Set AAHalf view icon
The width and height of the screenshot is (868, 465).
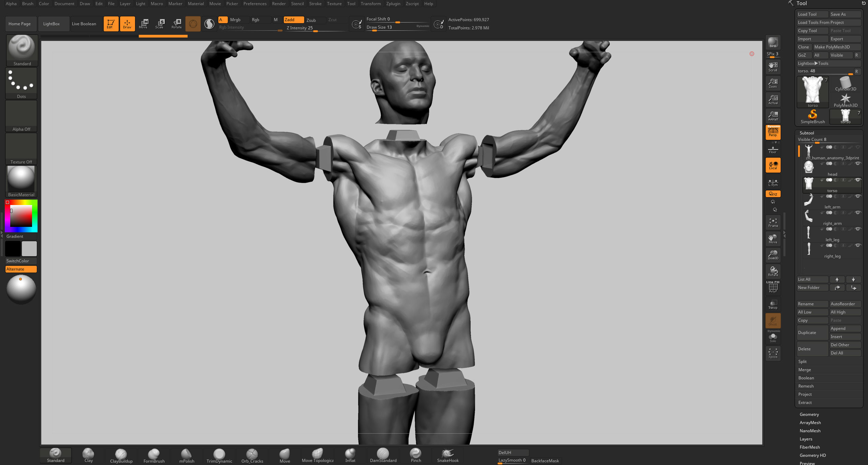click(x=773, y=116)
